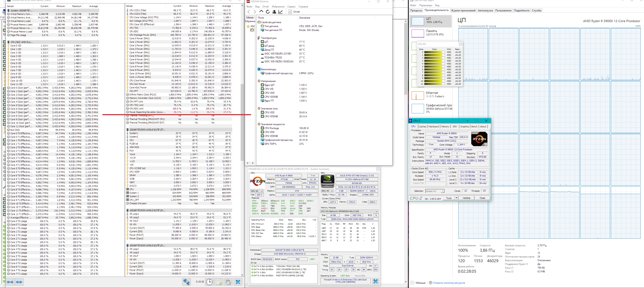Open memory module selector dropdown
Image resolution: width=644 pixels, height=288 pixels.
tap(349, 211)
